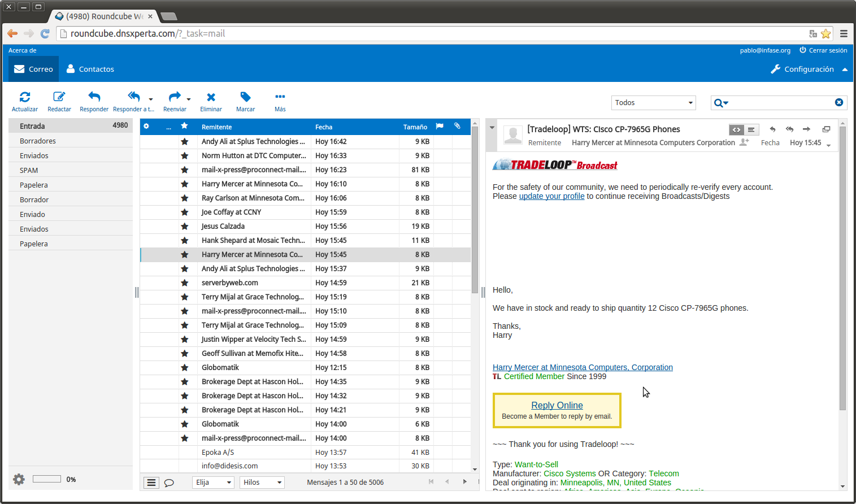This screenshot has height=504, width=856.
Task: Sort by the attachment paperclip column
Action: coord(457,127)
